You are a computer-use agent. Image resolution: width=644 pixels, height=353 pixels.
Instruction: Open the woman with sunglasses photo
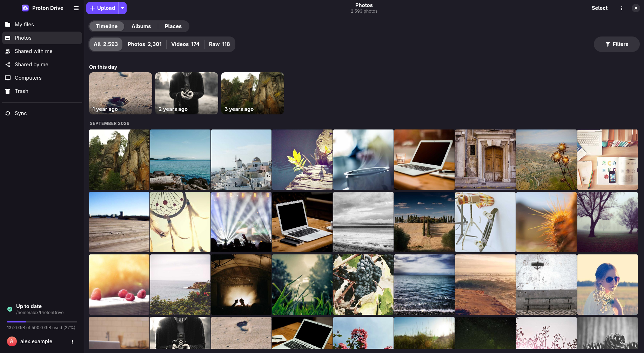(608, 285)
